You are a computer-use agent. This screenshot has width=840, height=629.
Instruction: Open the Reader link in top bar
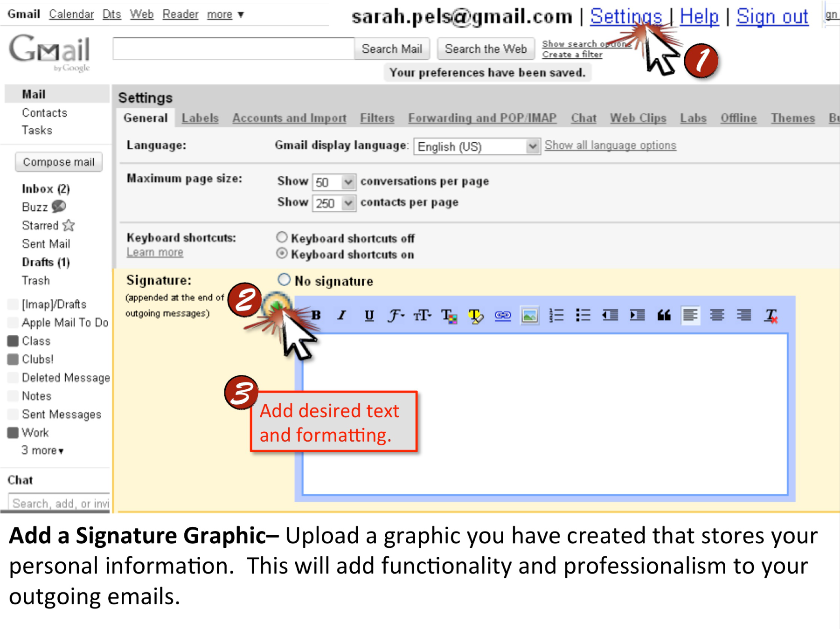pyautogui.click(x=180, y=14)
